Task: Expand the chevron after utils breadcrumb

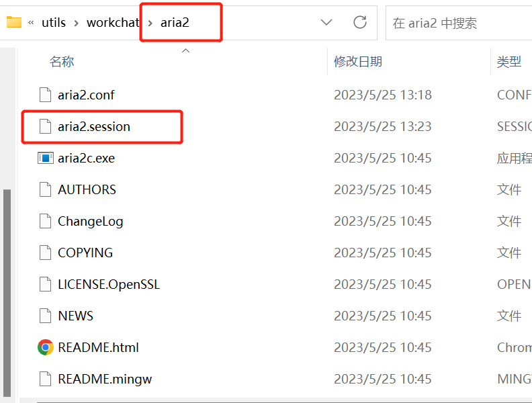Action: coord(77,23)
